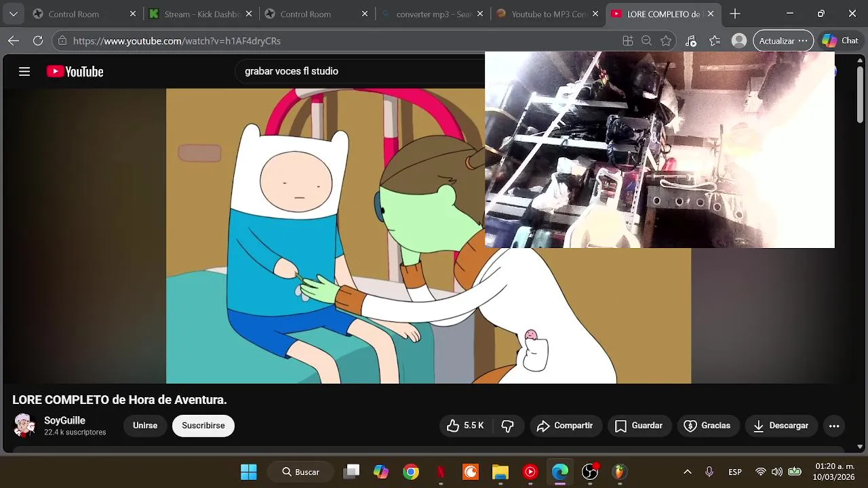The width and height of the screenshot is (868, 488).
Task: Click the video title 'LORE COMPLETO de Hora de Aventura.'
Action: 119,400
